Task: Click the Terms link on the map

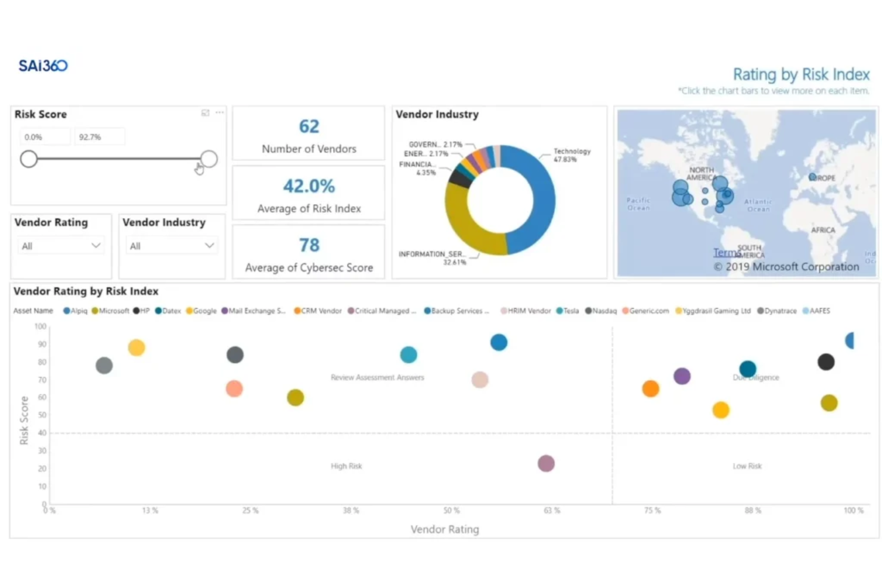Action: pos(726,252)
